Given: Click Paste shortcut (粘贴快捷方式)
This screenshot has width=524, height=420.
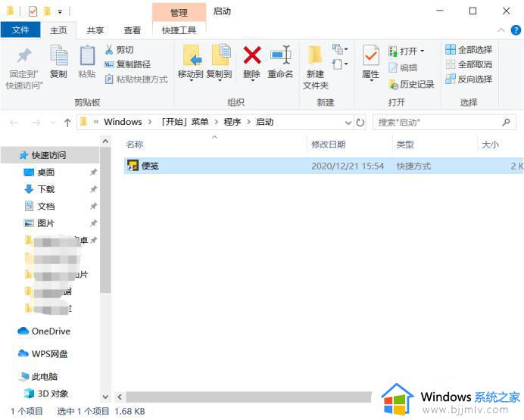Looking at the screenshot, I should [136, 79].
